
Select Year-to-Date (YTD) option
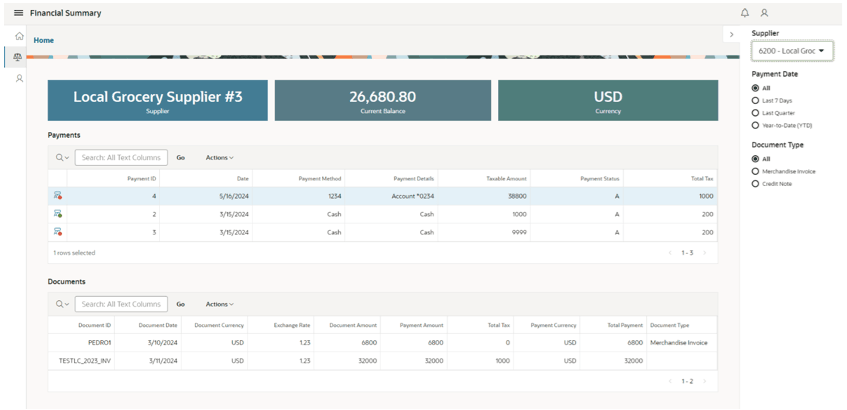pos(755,125)
